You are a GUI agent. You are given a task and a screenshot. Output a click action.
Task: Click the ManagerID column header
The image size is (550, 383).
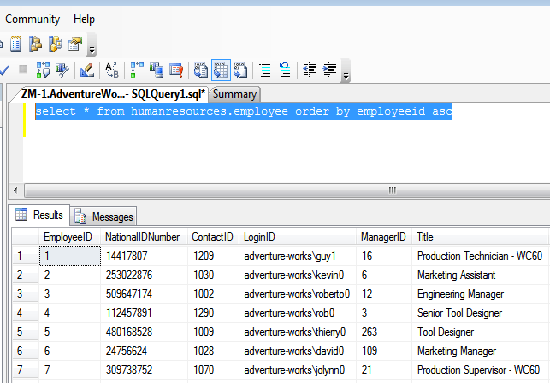[x=384, y=237]
